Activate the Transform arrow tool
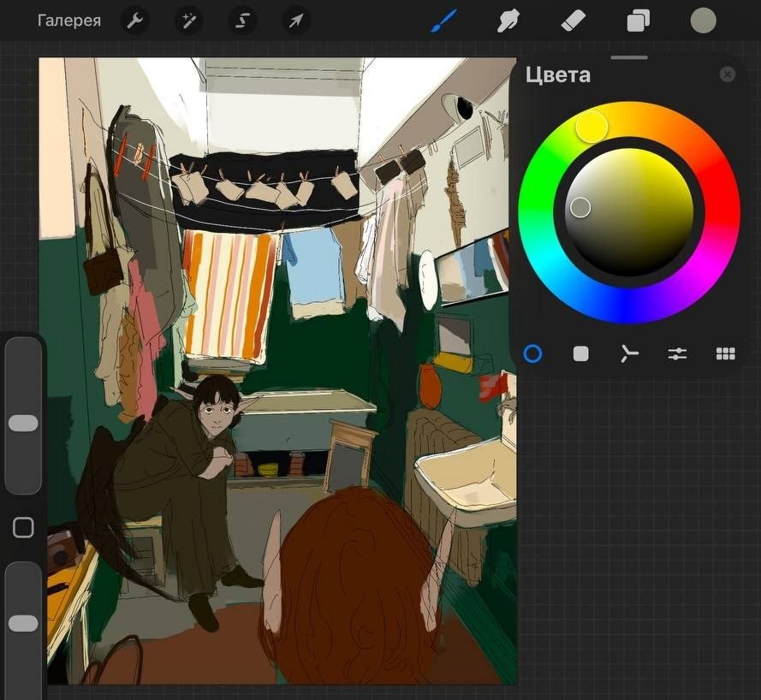761x700 pixels. (295, 21)
